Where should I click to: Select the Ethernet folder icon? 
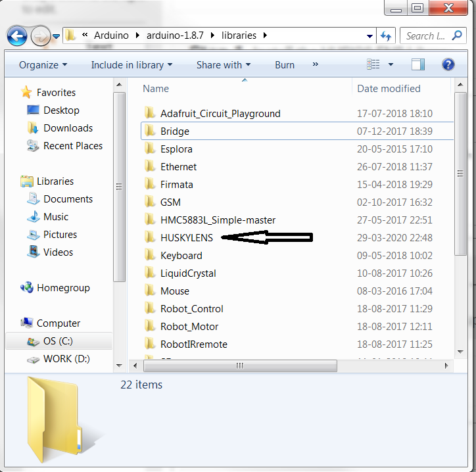point(149,166)
